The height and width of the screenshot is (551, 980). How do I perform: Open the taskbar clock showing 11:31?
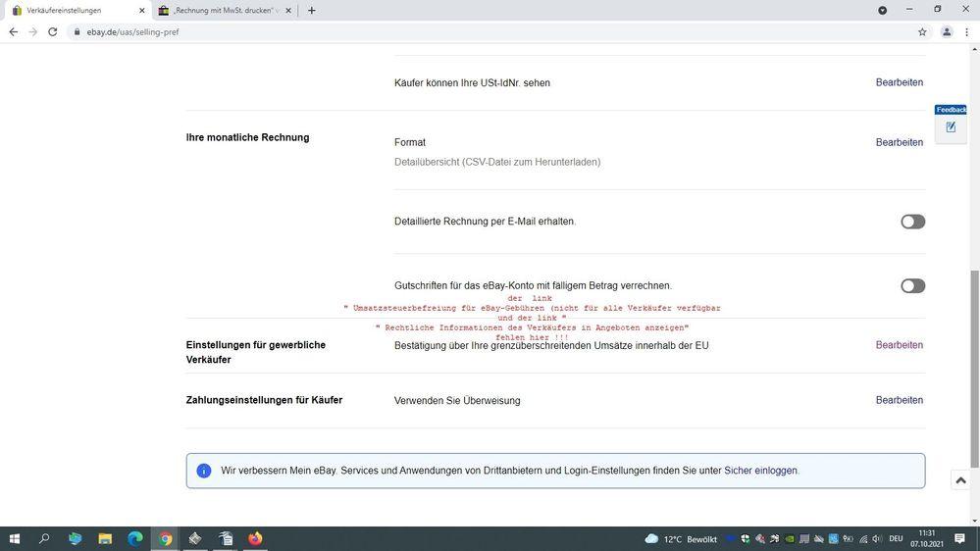pos(927,538)
